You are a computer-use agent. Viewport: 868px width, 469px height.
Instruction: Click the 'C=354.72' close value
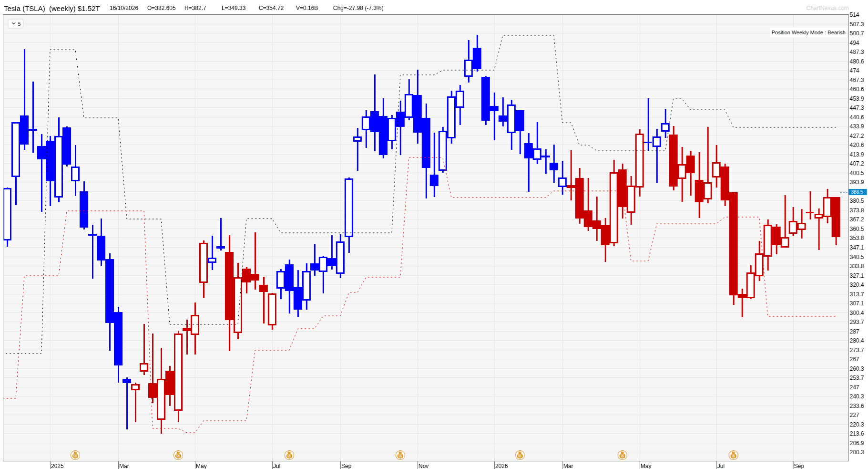271,8
